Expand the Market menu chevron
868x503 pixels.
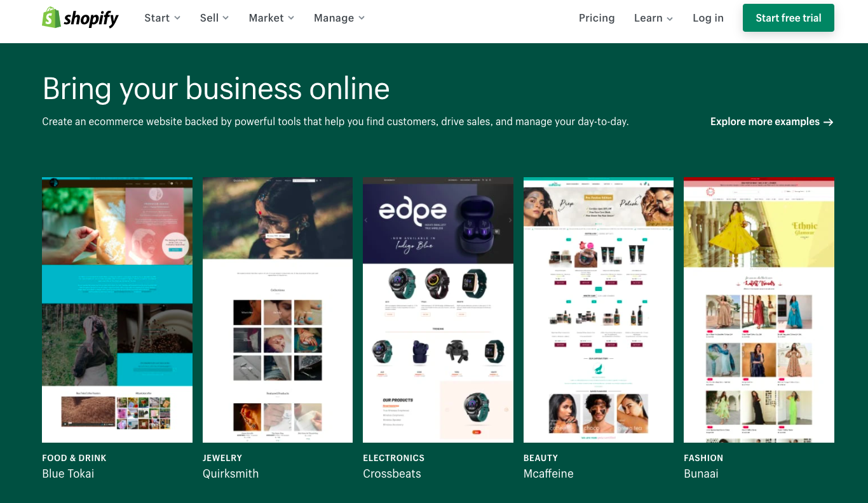[x=291, y=18]
